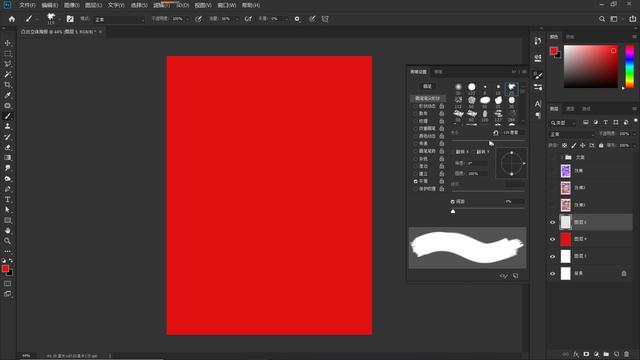Screen dimensions: 640x360
Task: Open smoothing options gear in options bar
Action: (297, 19)
